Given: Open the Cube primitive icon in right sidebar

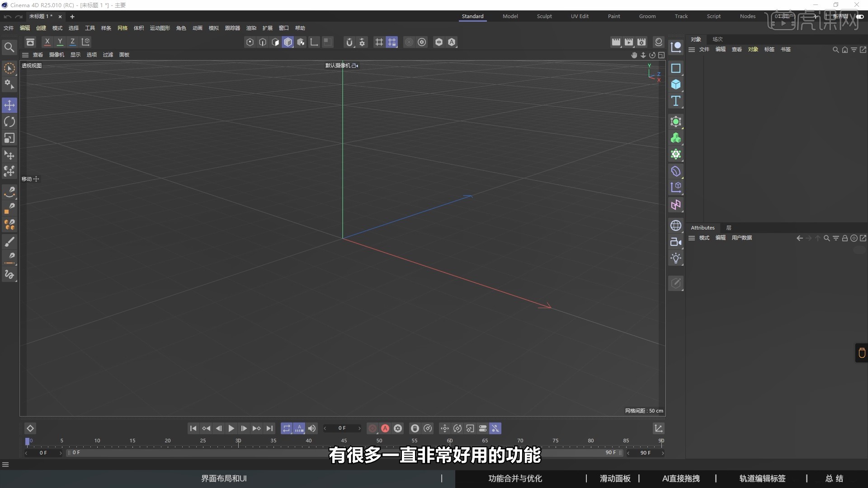Looking at the screenshot, I should pos(676,84).
